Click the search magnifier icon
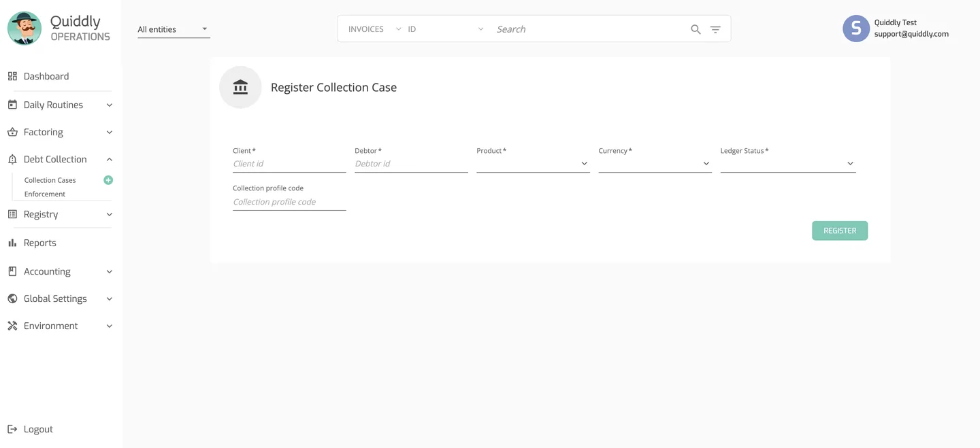 (696, 29)
